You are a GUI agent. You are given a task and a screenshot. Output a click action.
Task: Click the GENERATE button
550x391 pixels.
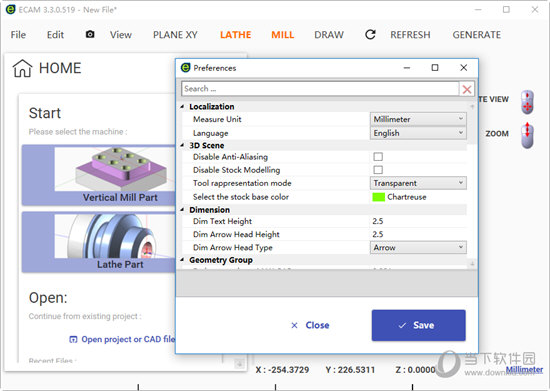pyautogui.click(x=477, y=35)
